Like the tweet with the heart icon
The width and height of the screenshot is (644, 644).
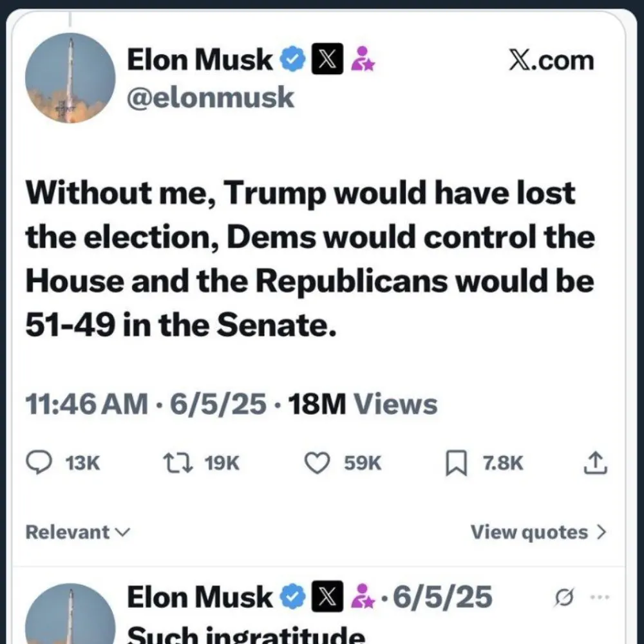click(316, 462)
